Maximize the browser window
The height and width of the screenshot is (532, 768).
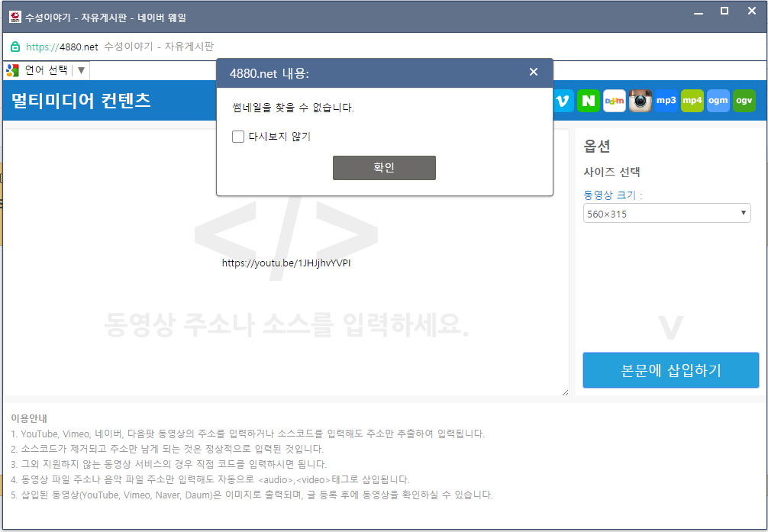[724, 11]
